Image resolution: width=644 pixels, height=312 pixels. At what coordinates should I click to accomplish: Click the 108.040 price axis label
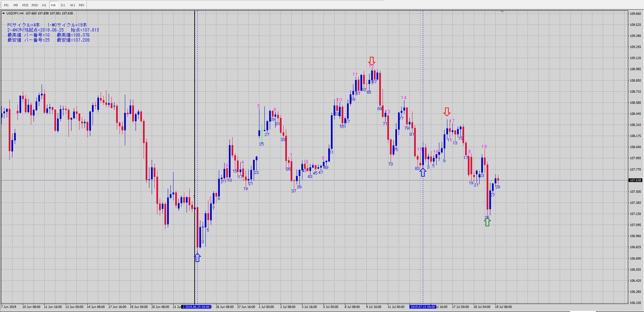(635, 147)
